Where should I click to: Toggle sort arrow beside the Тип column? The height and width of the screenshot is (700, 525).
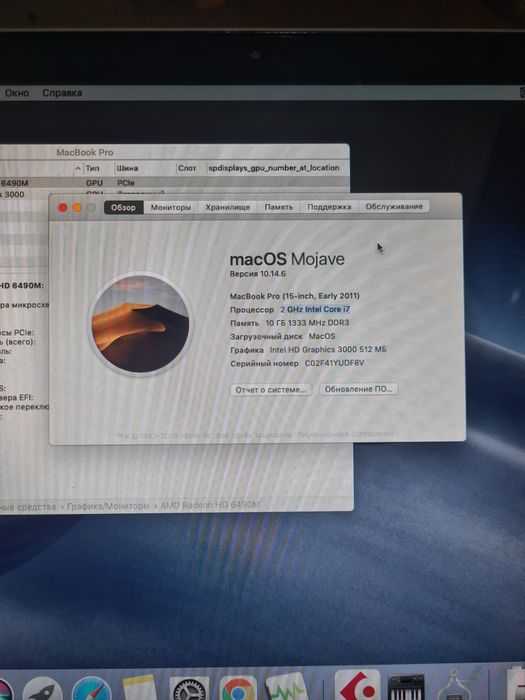78,168
